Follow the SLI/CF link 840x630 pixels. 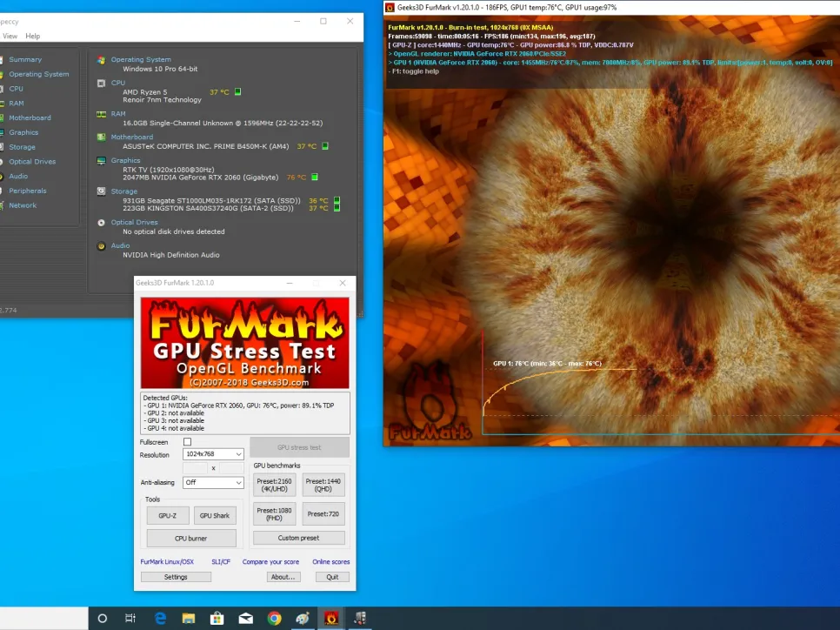pos(221,562)
